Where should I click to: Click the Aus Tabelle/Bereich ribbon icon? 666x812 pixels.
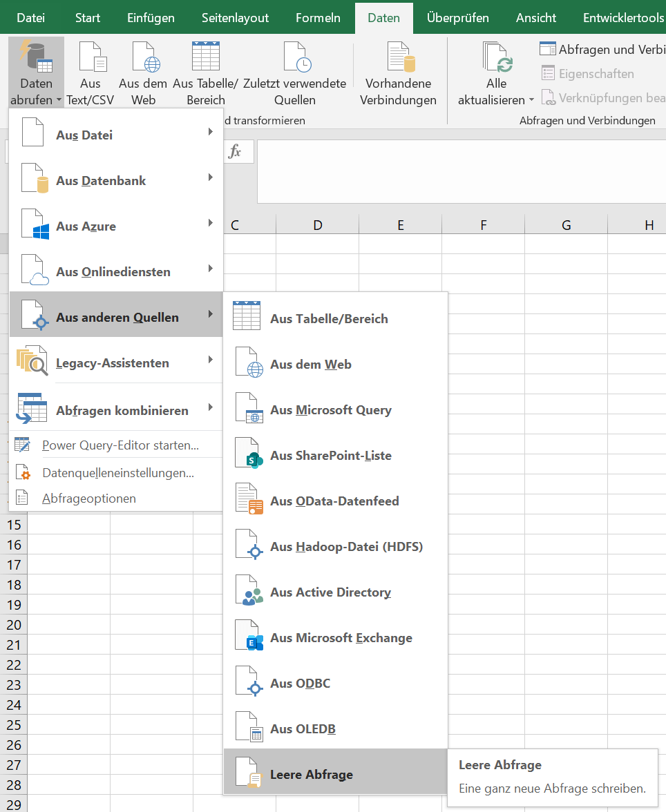(x=206, y=56)
